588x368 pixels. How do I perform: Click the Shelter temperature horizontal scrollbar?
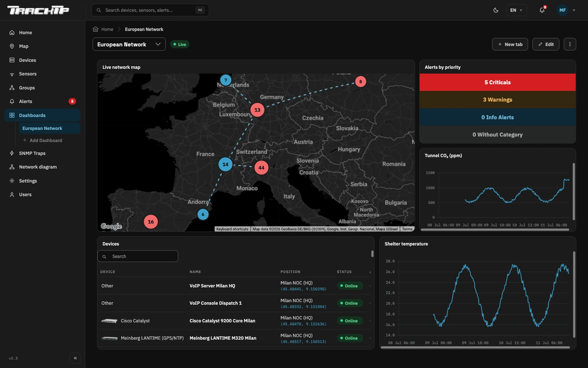point(475,347)
